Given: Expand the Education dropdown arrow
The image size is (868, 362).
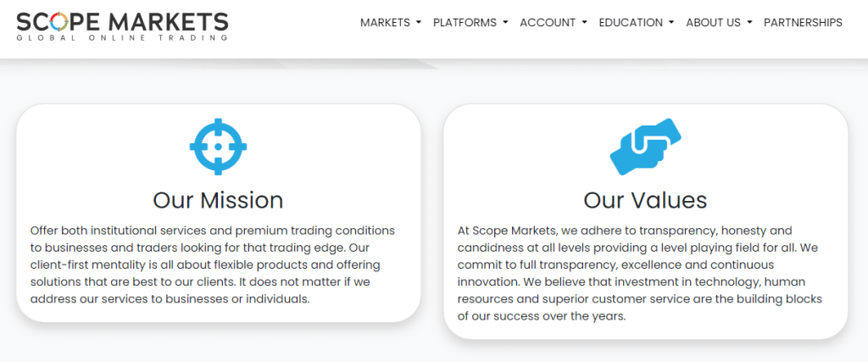Looking at the screenshot, I should [x=671, y=23].
